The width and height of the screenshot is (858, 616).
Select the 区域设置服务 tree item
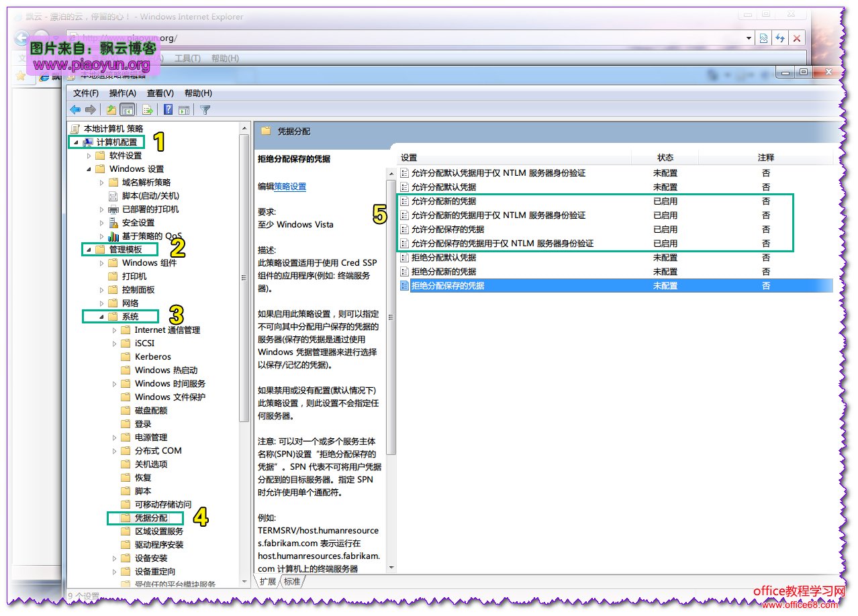click(159, 531)
